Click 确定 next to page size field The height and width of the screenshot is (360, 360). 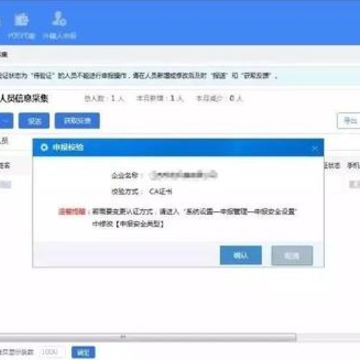pos(83,352)
